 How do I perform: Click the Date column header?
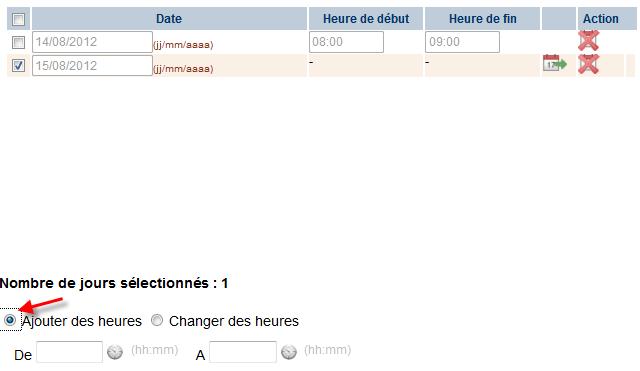point(169,19)
